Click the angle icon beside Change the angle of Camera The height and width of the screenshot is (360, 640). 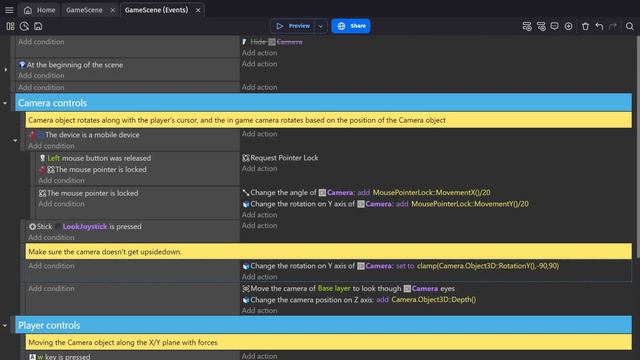[x=246, y=193]
